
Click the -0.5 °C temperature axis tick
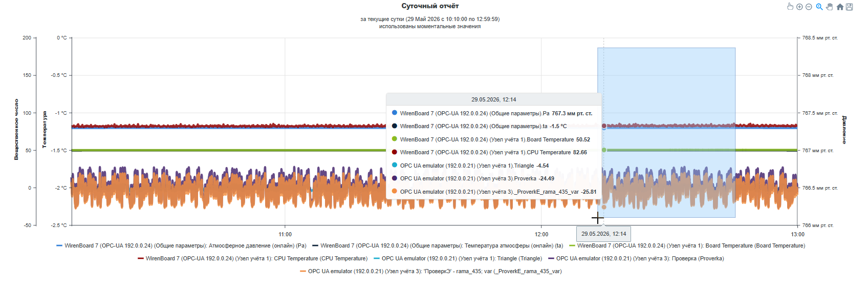[59, 75]
